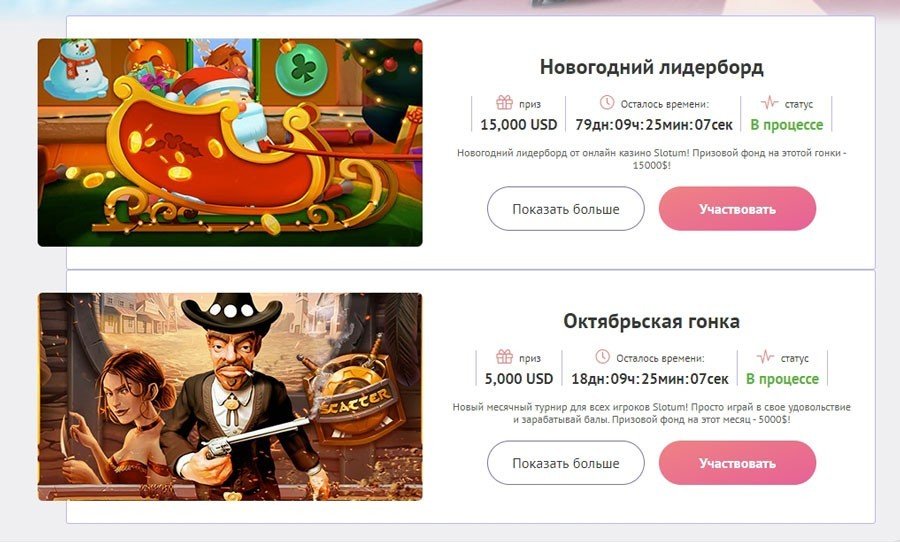Click the Новогодний лидерборд title
Viewport: 900px width, 542px height.
point(651,67)
